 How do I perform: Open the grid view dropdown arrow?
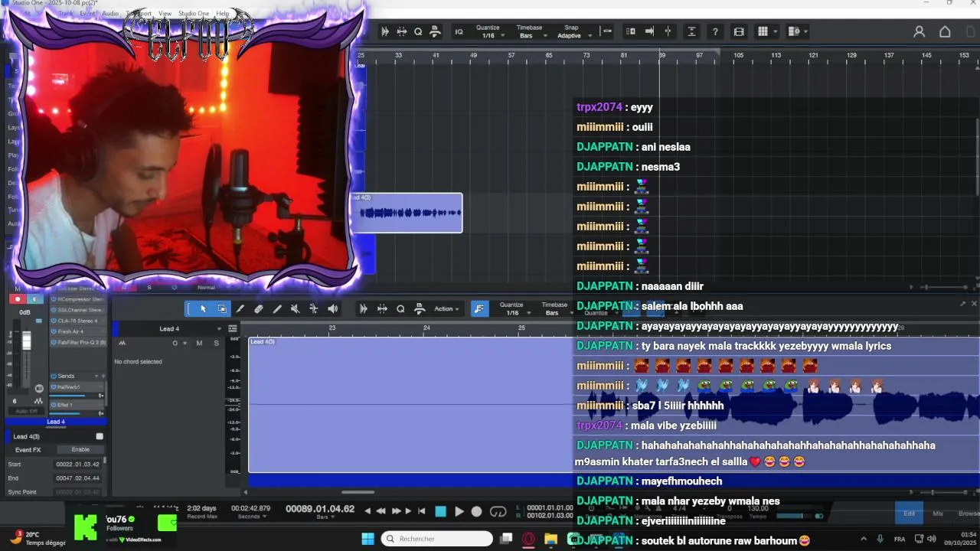tap(775, 32)
